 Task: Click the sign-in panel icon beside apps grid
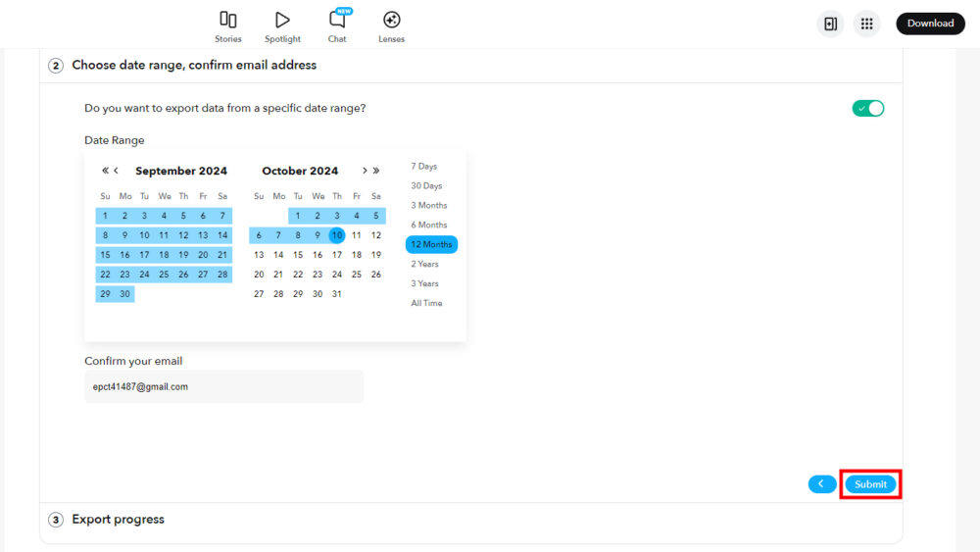(831, 24)
